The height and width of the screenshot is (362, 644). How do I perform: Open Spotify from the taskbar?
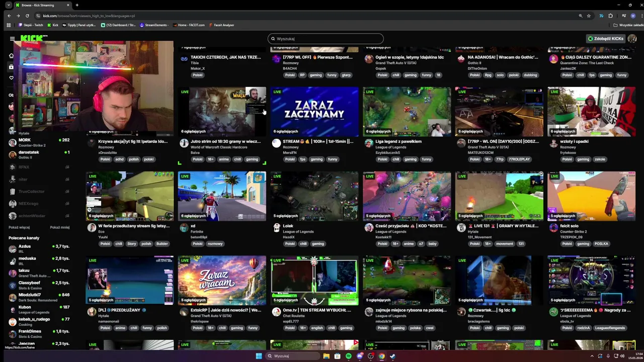click(349, 356)
